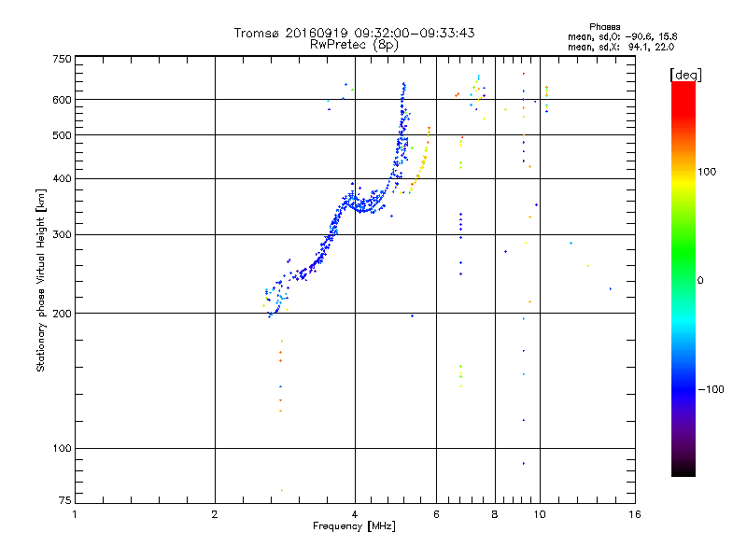
Task: Click the y-axis tick label '100'
Action: coord(62,448)
